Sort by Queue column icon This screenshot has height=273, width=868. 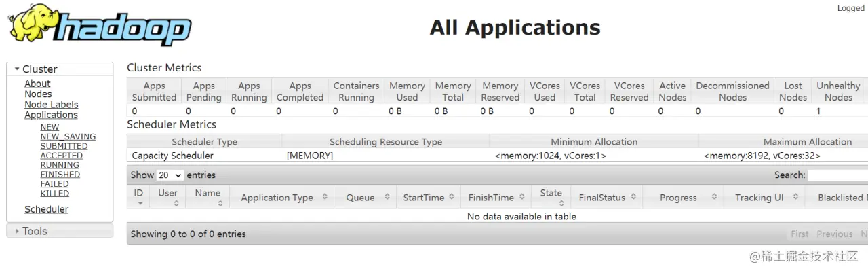click(x=387, y=197)
